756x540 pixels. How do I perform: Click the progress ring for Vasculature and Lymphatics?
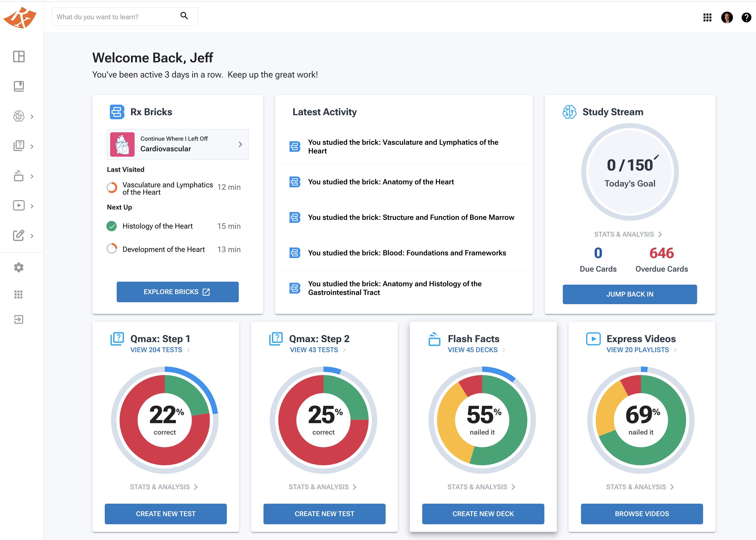(112, 188)
